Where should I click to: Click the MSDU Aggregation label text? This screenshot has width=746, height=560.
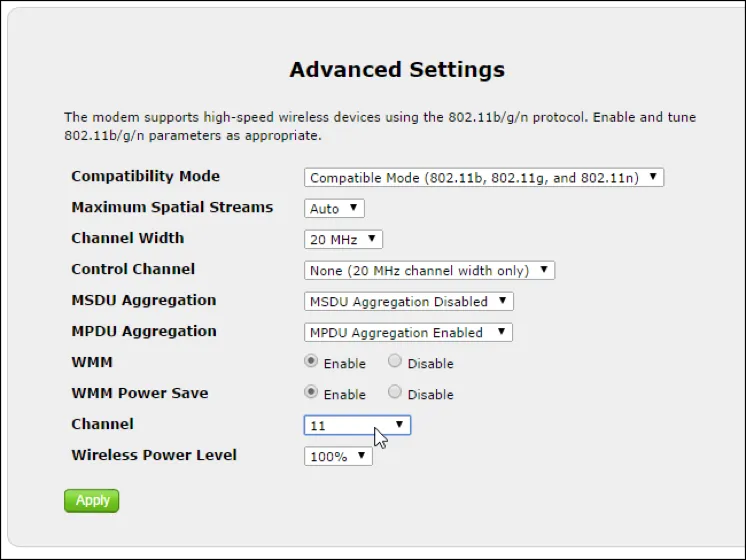tap(143, 301)
